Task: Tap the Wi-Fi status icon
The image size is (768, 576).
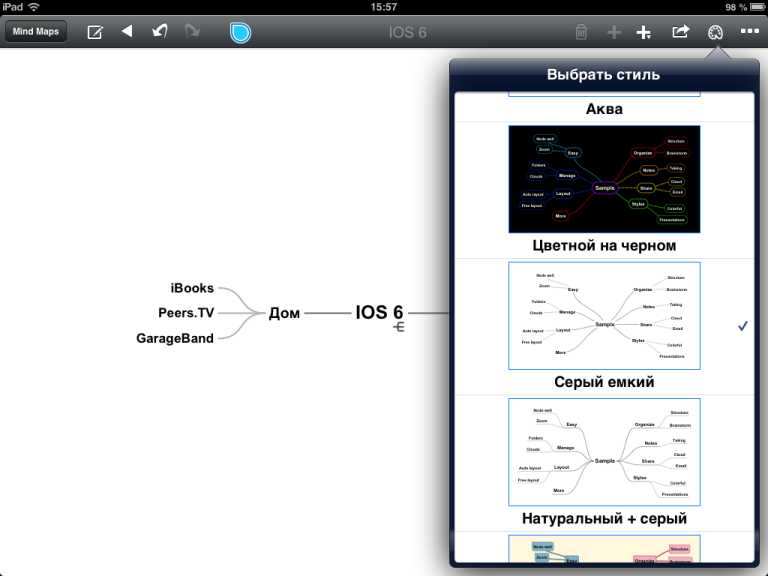Action: coord(34,6)
